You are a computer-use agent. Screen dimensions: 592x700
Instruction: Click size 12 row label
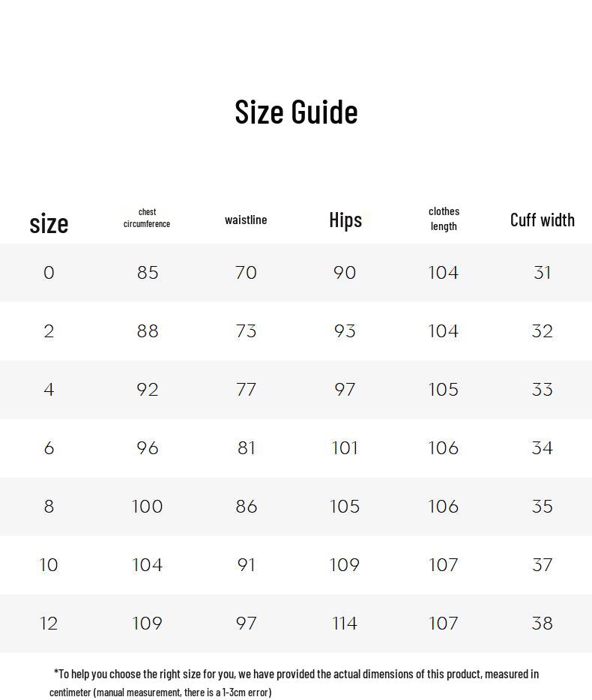(49, 624)
